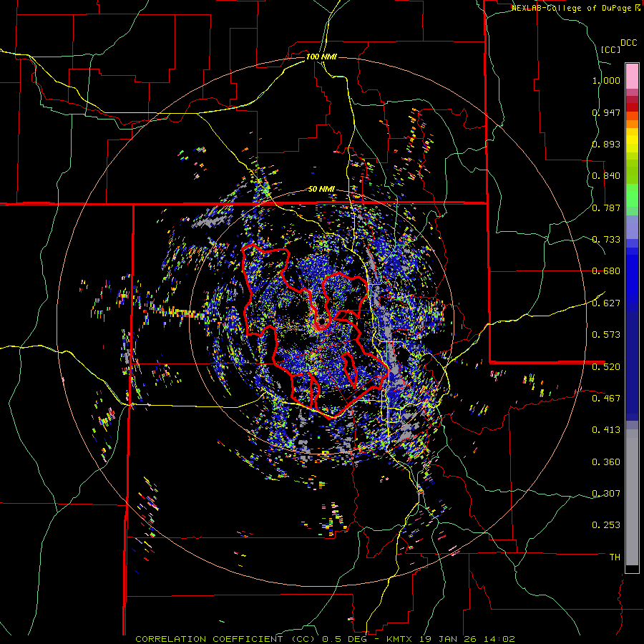Click the 100 NMI range ring label

point(321,57)
